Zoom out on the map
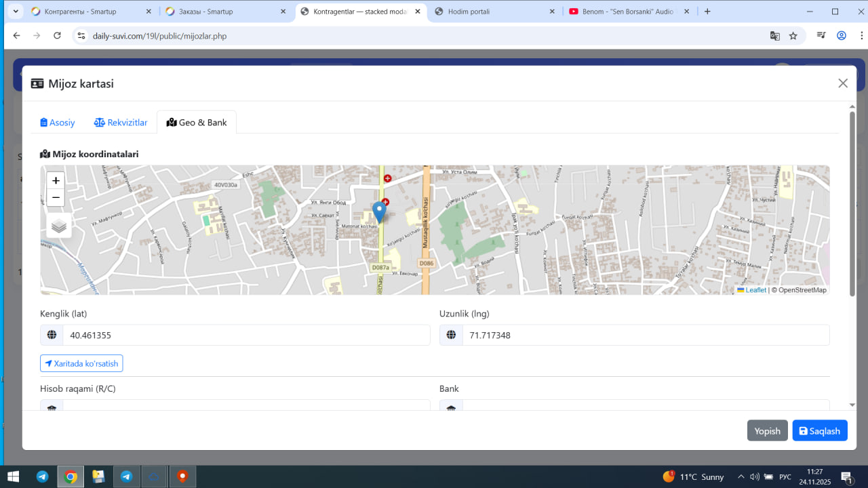Image resolution: width=868 pixels, height=488 pixels. click(x=56, y=198)
